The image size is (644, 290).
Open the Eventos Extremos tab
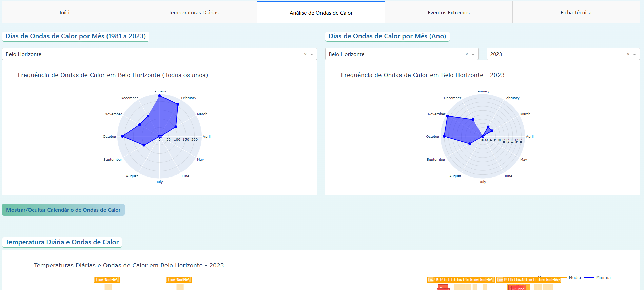click(x=448, y=13)
